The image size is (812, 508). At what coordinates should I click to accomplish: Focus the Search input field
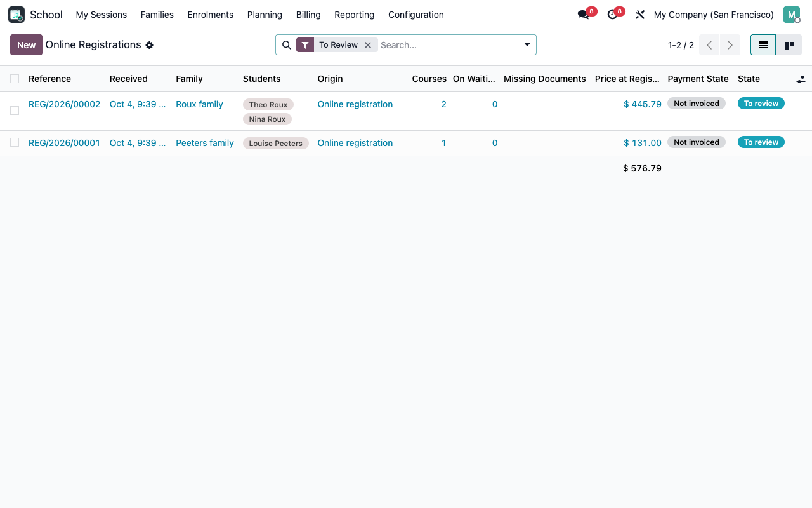[447, 45]
